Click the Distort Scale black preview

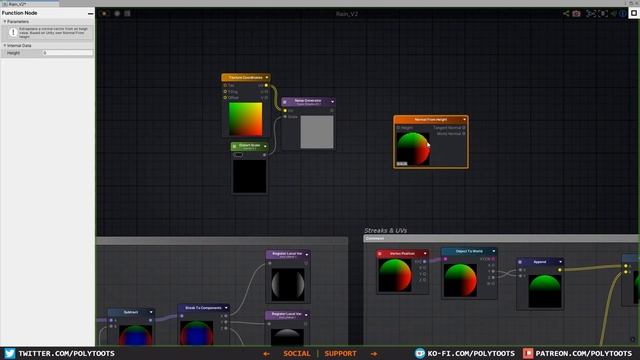click(249, 176)
